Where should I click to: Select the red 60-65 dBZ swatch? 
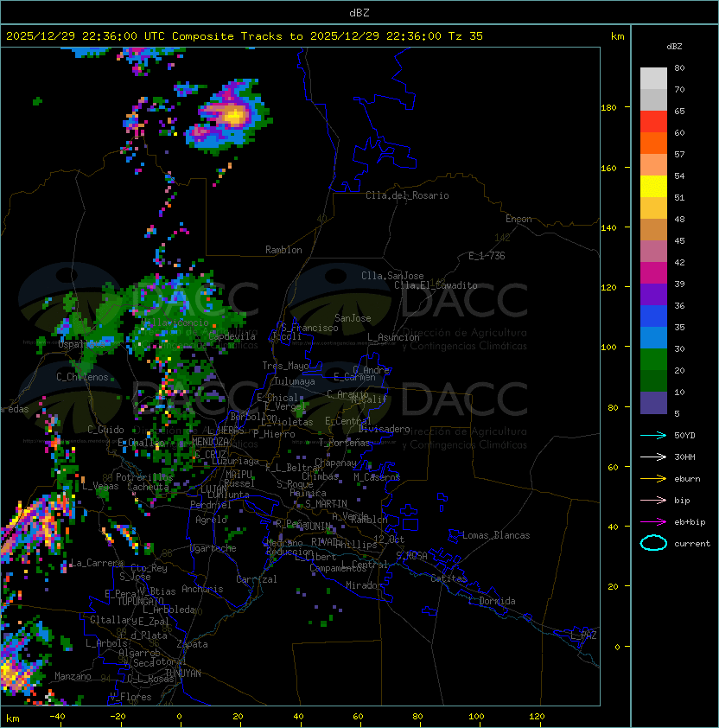(653, 122)
